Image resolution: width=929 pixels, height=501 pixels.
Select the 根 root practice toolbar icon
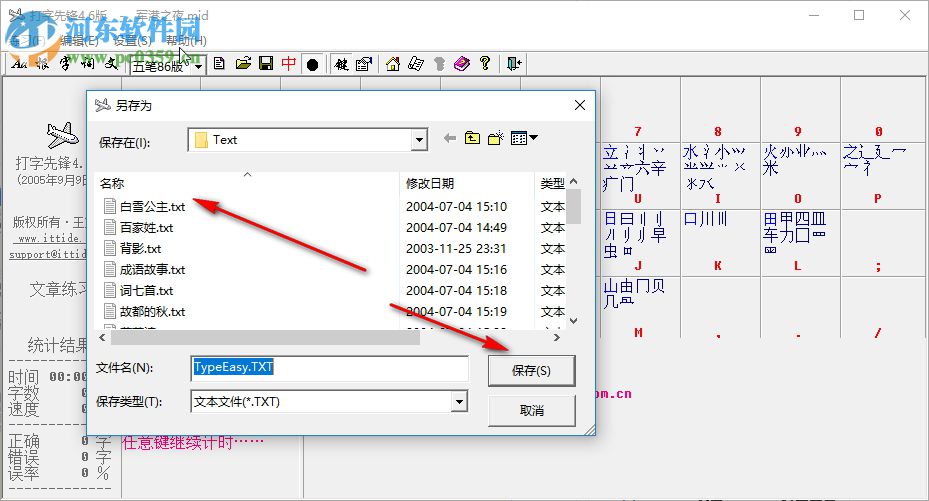[42, 64]
